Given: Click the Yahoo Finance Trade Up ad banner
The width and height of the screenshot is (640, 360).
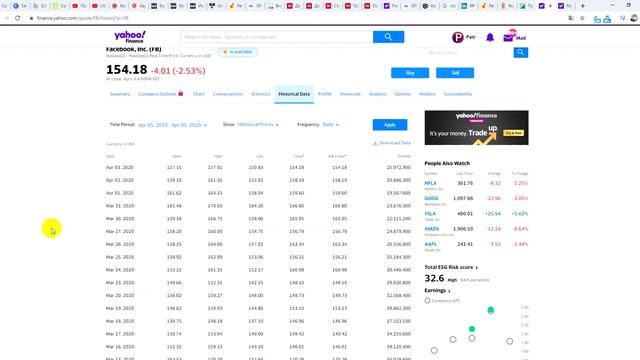Looking at the screenshot, I should click(476, 127).
